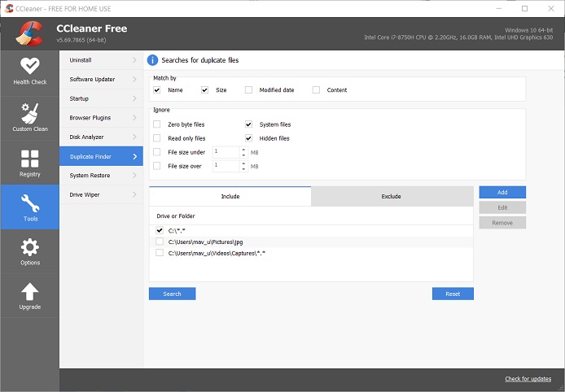
Task: Enable File size over filter
Action: 157,166
